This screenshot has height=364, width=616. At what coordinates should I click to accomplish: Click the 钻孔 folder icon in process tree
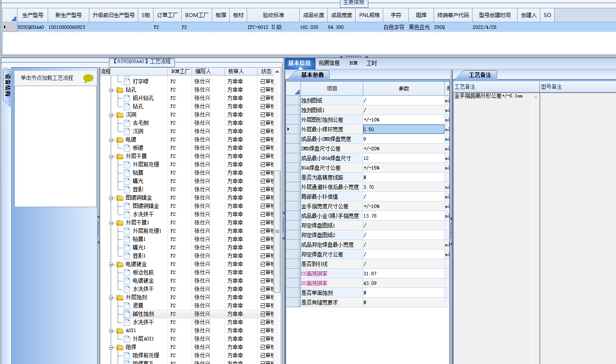(120, 90)
